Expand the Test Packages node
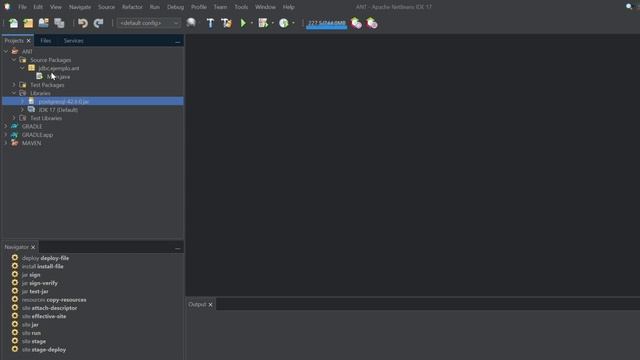640x360 pixels. pos(14,85)
